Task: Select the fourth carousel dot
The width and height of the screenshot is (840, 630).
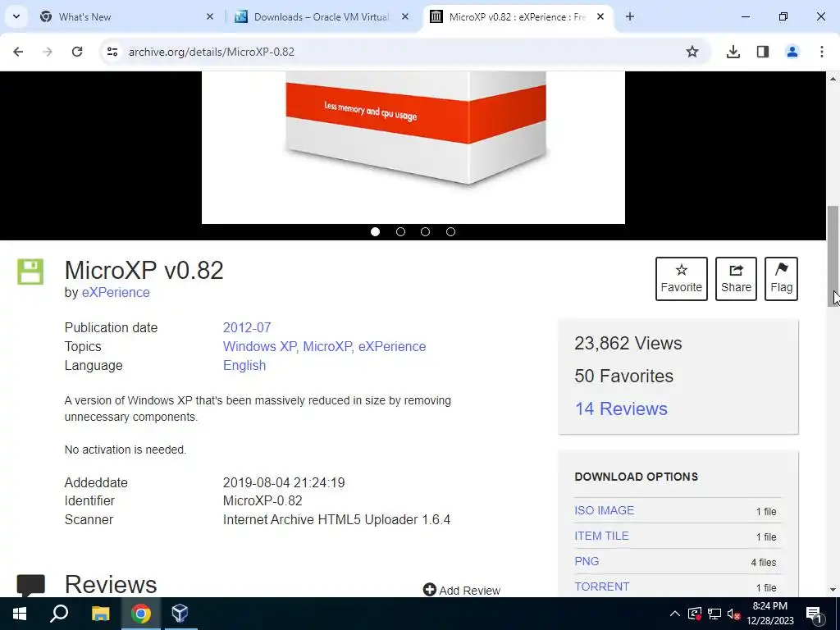Action: tap(450, 231)
